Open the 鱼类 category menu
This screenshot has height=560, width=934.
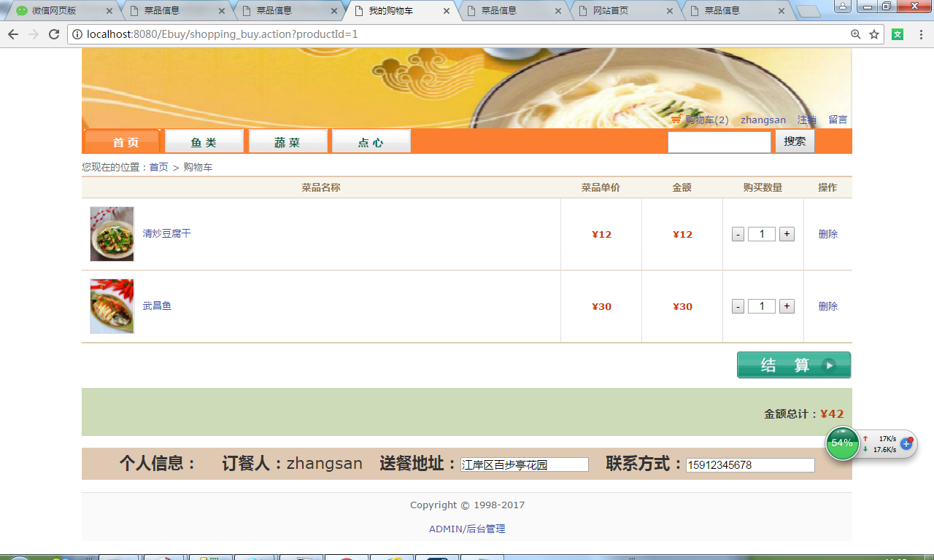[x=204, y=141]
